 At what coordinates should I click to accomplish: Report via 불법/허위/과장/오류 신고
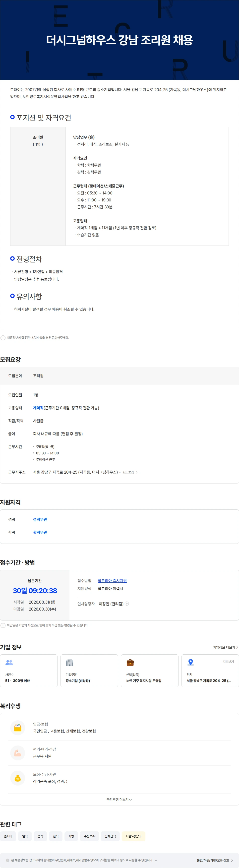point(215,860)
